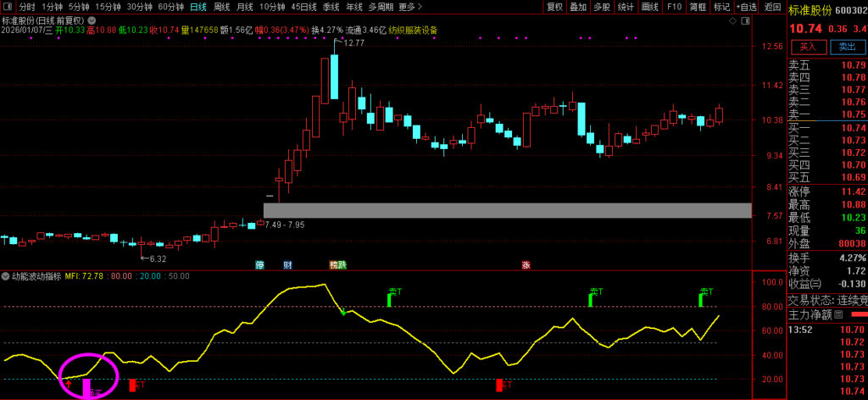This screenshot has width=868, height=400.
Task: Click the first green 卖T signal marker
Action: pyautogui.click(x=394, y=294)
